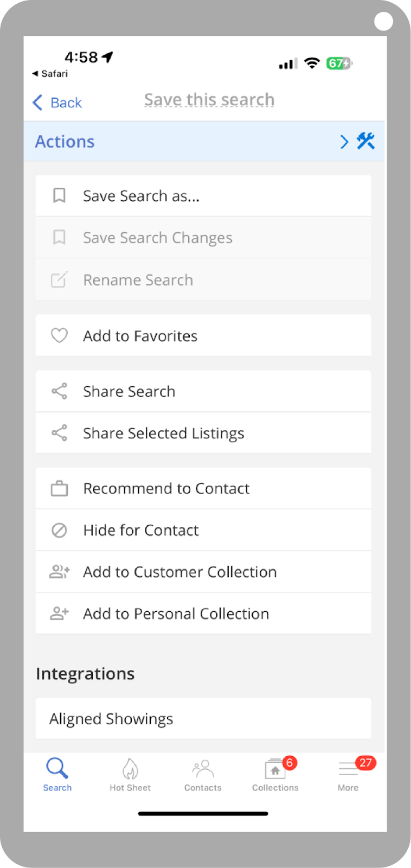Tap the Save this search title

pos(209,100)
